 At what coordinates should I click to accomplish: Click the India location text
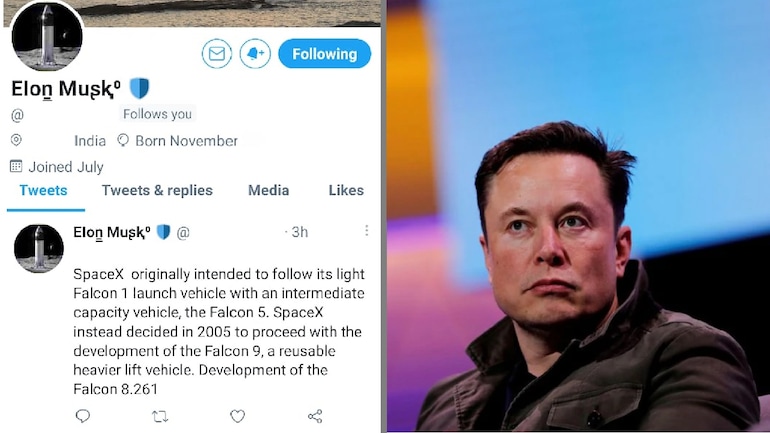pyautogui.click(x=90, y=141)
